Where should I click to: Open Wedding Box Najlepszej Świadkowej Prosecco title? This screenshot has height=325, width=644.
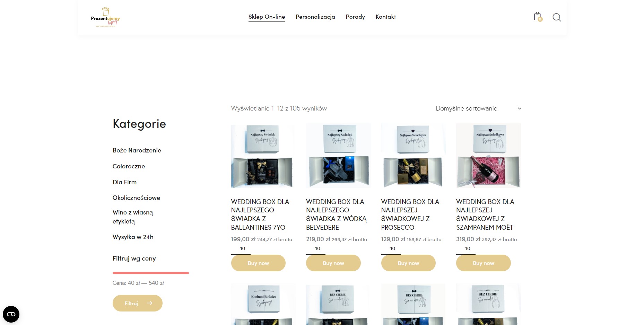[410, 214]
